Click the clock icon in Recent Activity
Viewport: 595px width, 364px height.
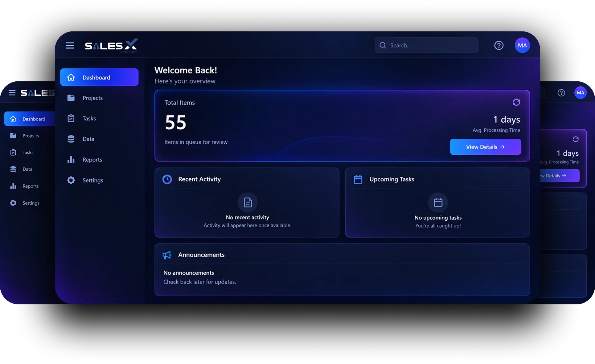[167, 179]
